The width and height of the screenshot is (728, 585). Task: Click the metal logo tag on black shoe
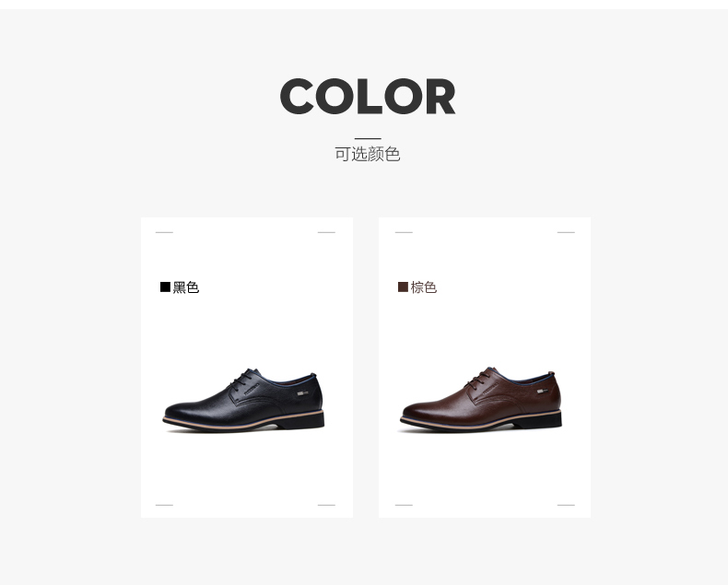pos(303,393)
